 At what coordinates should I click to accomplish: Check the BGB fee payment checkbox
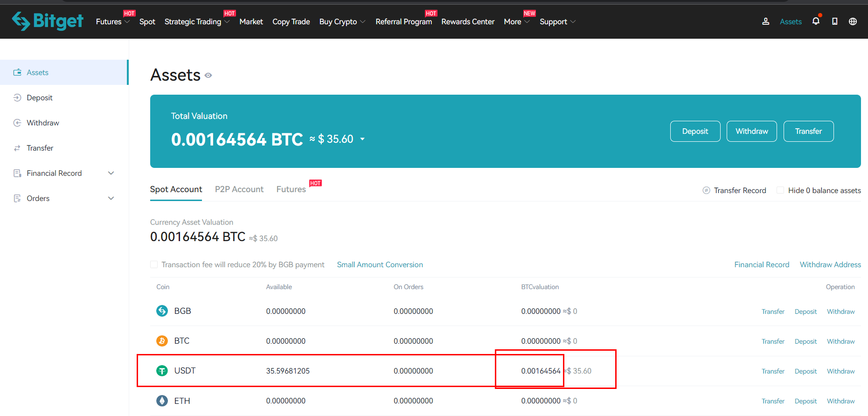click(x=153, y=264)
